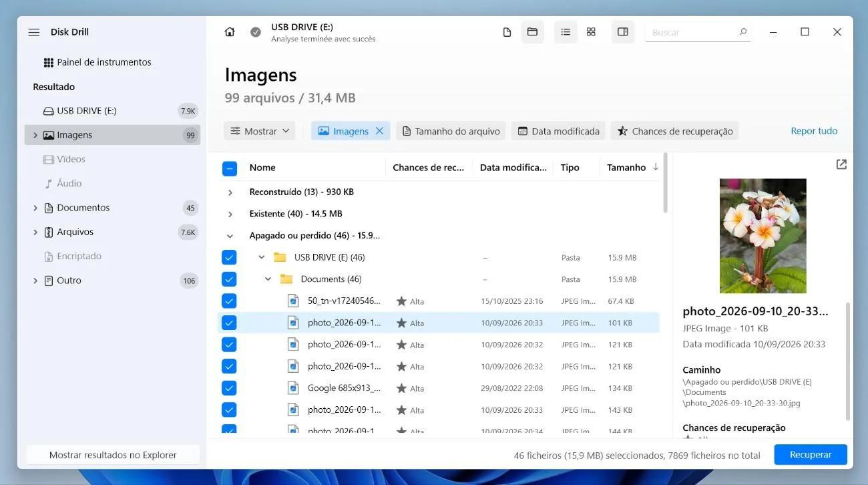Expand the Existente (40) group
868x485 pixels.
pyautogui.click(x=230, y=214)
